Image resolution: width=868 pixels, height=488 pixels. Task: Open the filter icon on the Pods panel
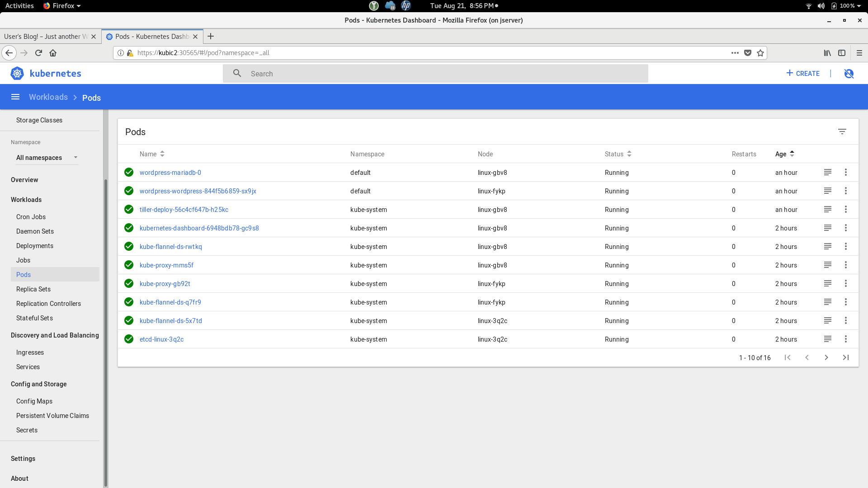[x=843, y=131]
